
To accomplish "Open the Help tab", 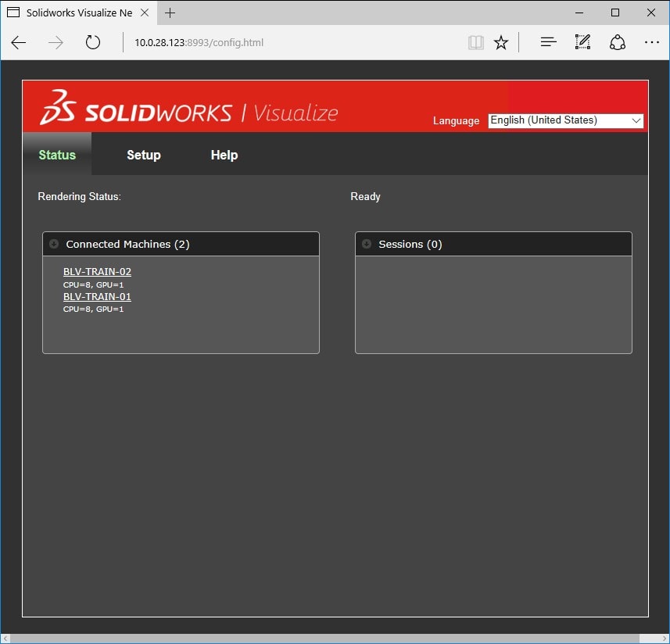I will tap(224, 155).
